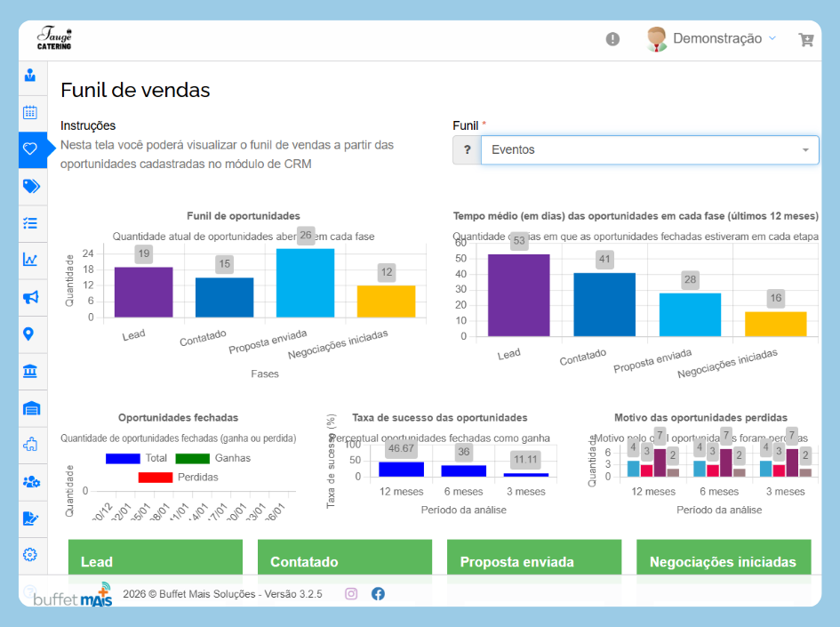Click the megaphone marketing sidebar icon
The width and height of the screenshot is (840, 627).
[x=30, y=297]
